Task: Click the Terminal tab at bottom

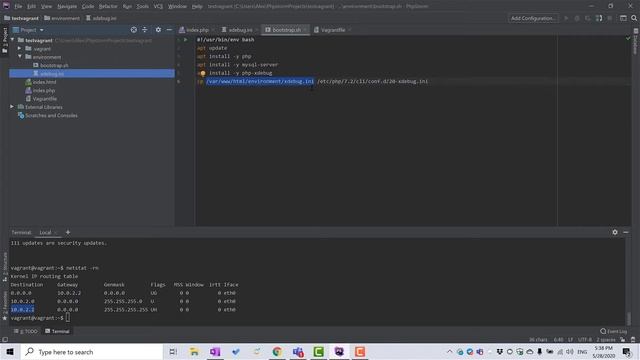Action: click(57, 331)
